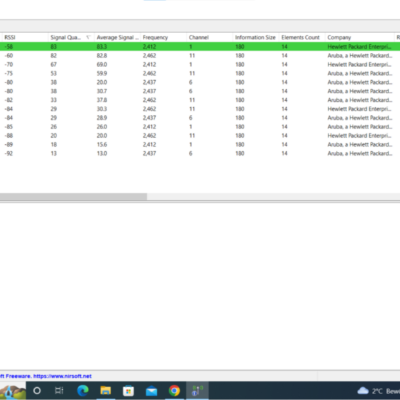Click the average signal value 37.8

102,100
